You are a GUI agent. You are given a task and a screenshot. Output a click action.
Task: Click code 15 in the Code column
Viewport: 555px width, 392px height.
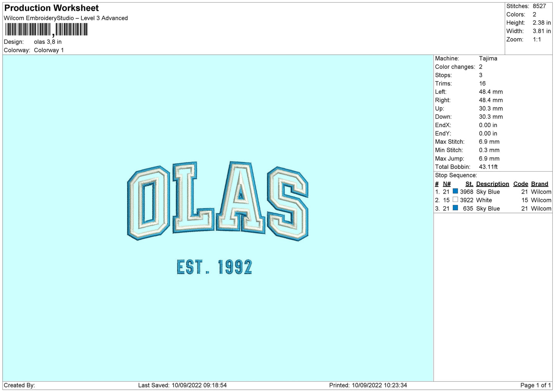525,200
